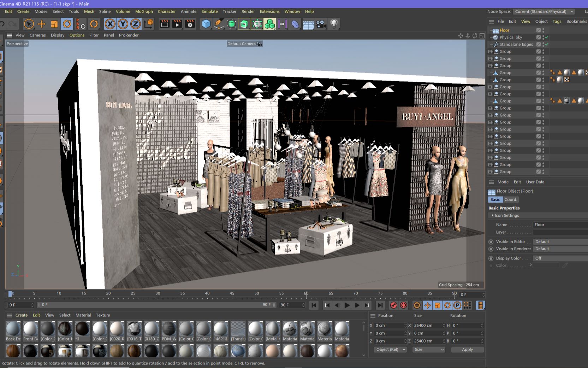Toggle the visibility dots next to Floor

pos(543,30)
